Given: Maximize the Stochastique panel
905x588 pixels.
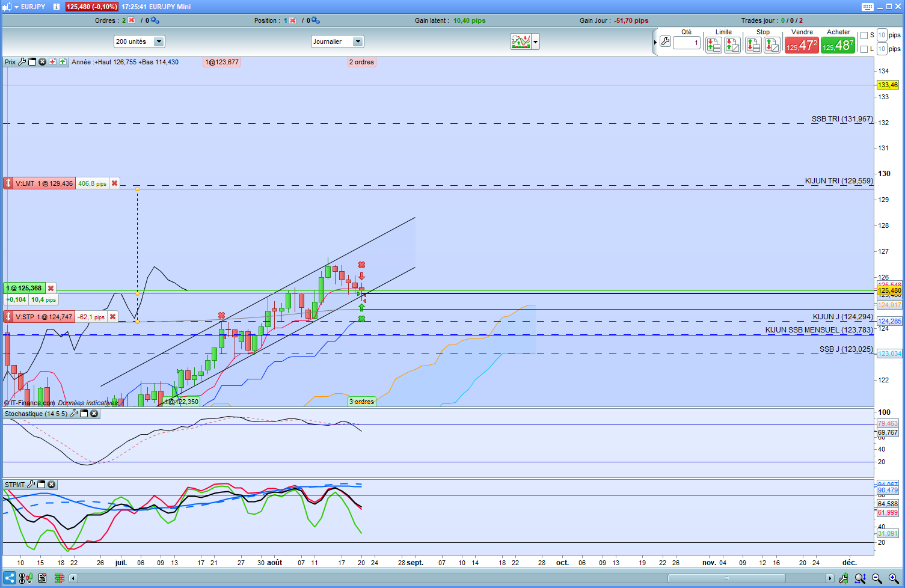Looking at the screenshot, I should [84, 414].
